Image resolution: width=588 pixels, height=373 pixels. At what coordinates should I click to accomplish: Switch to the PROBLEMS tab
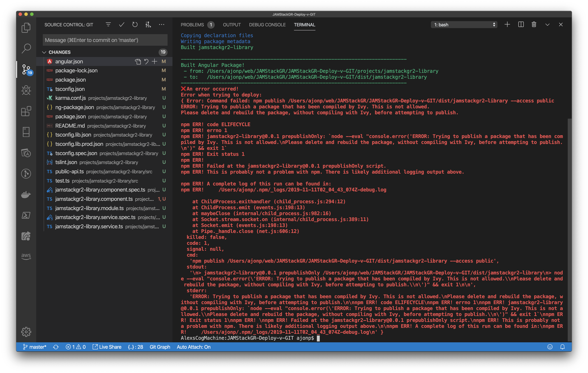point(192,25)
